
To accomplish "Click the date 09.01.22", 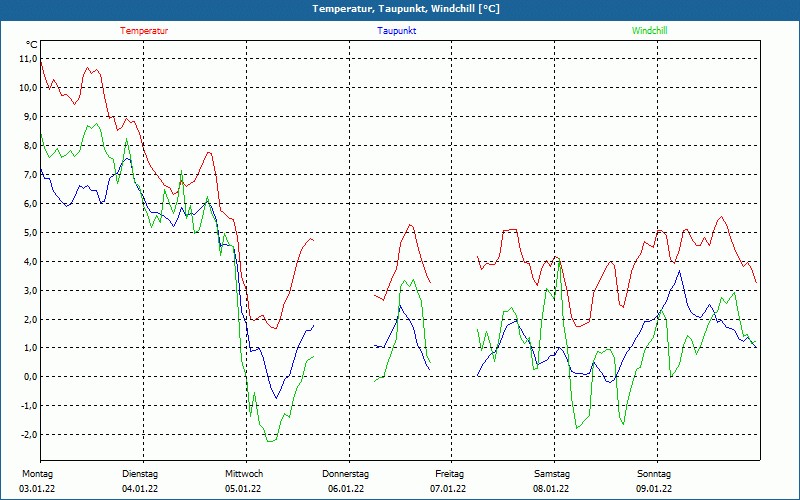I will [x=654, y=489].
